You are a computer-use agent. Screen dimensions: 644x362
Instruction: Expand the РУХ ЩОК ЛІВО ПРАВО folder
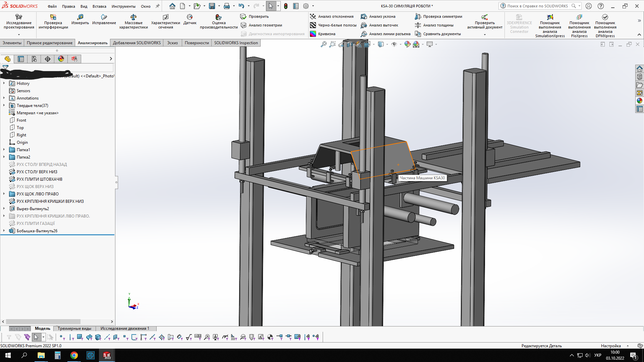point(4,194)
